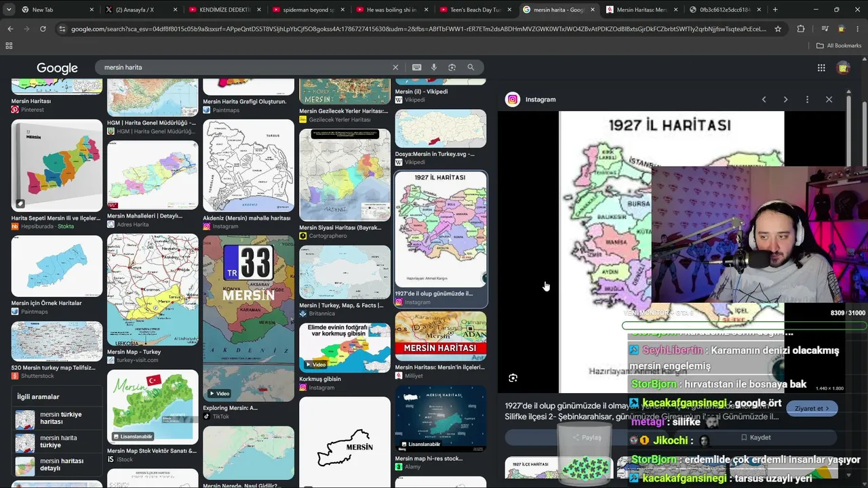Click the mersin harita search field
This screenshot has height=488, width=868.
244,67
